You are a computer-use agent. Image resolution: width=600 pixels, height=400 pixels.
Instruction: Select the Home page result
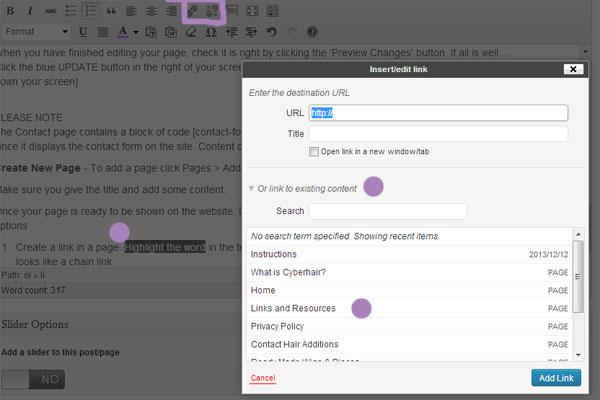[x=409, y=290]
